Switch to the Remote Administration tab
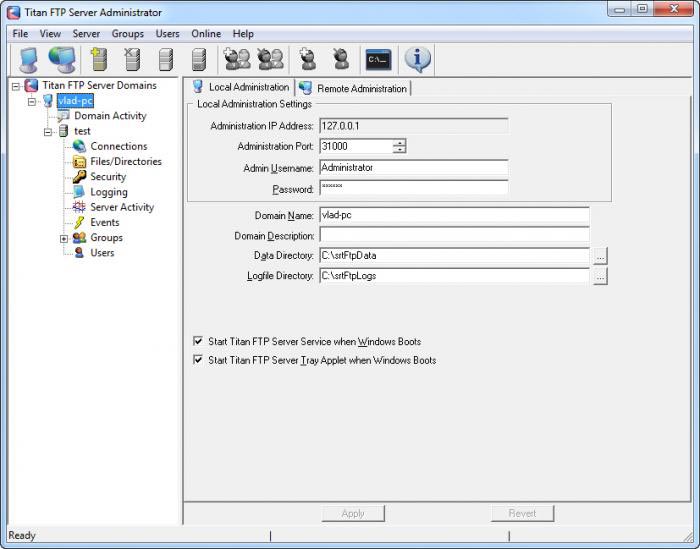 point(354,88)
